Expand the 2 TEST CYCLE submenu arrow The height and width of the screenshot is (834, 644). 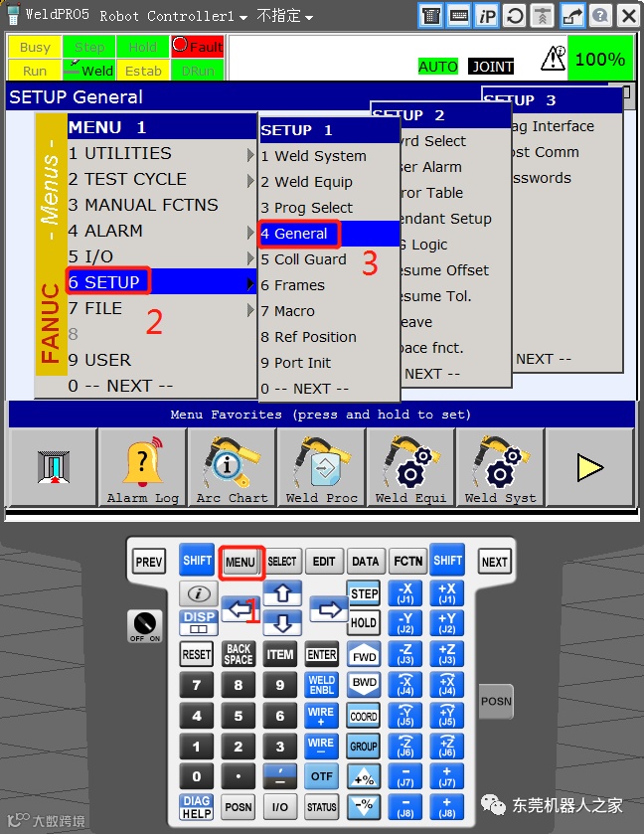pos(250,180)
